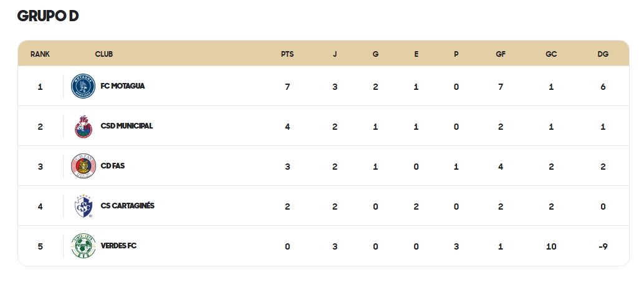
Task: Click the PTS column header
Action: pos(287,54)
